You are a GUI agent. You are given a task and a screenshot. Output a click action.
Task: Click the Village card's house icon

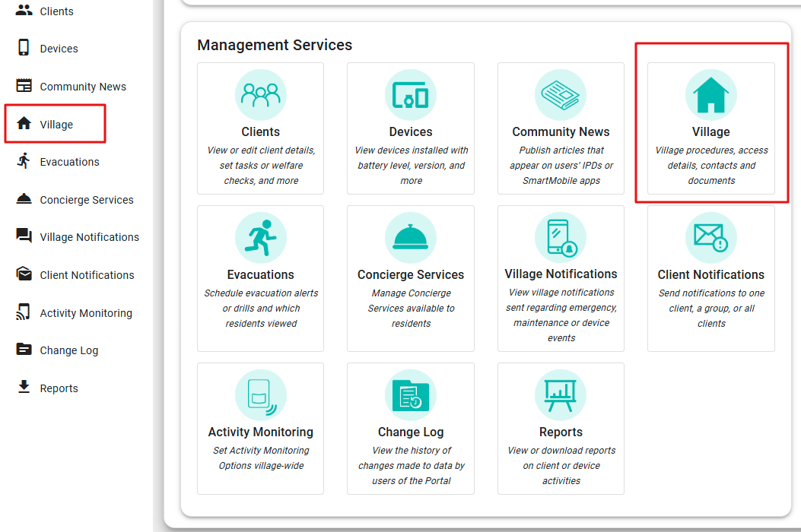tap(710, 95)
